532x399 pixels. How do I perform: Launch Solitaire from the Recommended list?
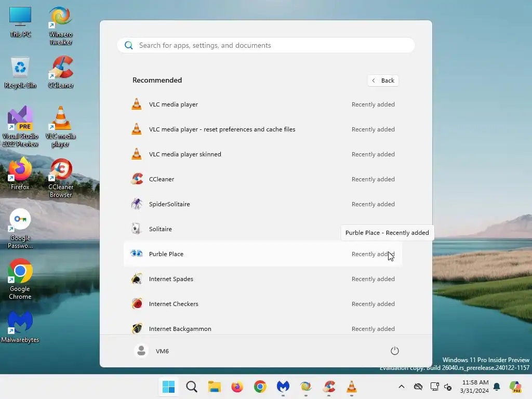click(x=262, y=229)
